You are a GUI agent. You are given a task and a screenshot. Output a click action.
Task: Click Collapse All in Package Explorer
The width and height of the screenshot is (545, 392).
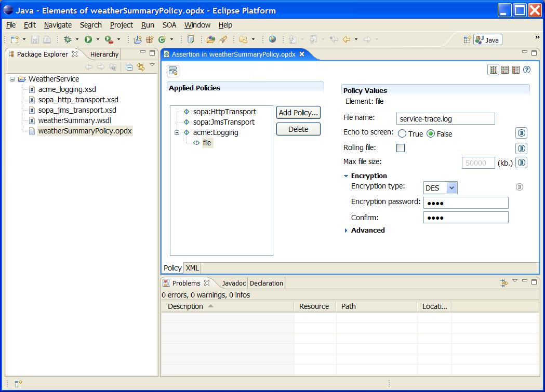coord(129,67)
